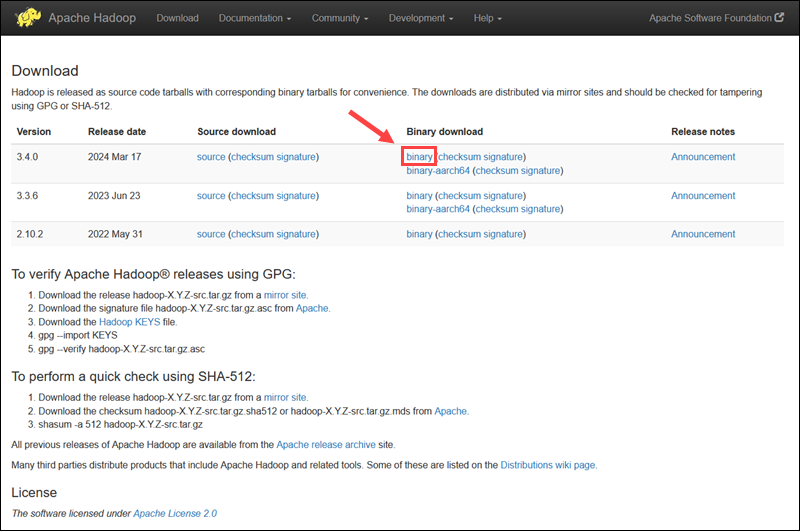Image resolution: width=800 pixels, height=531 pixels.
Task: Expand the Help dropdown menu
Action: tap(487, 18)
